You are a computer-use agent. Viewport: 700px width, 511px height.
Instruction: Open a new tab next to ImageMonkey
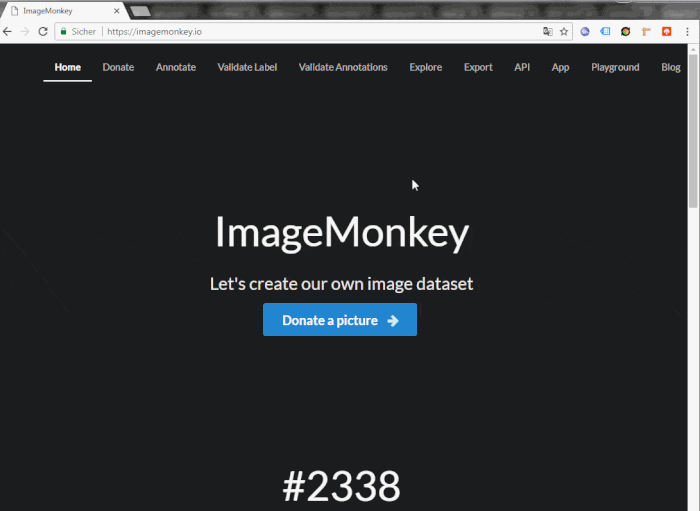[x=141, y=12]
